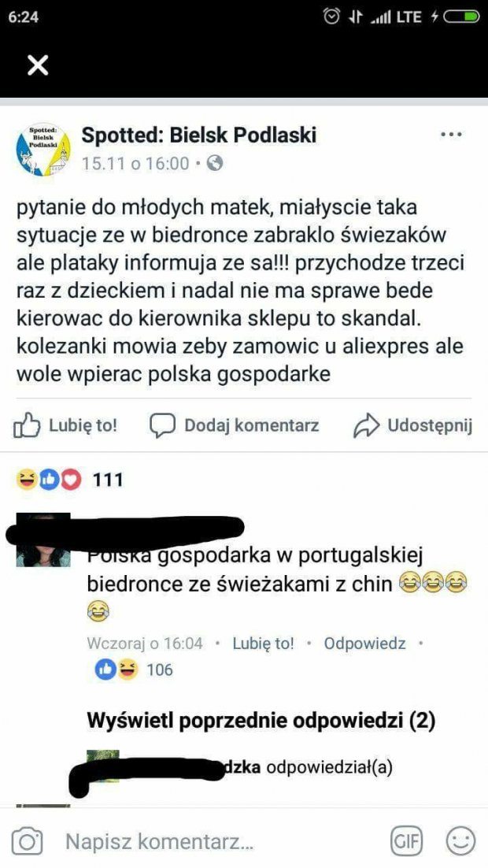Like the post with thumbs-up icon
The image size is (488, 868).
tap(27, 426)
